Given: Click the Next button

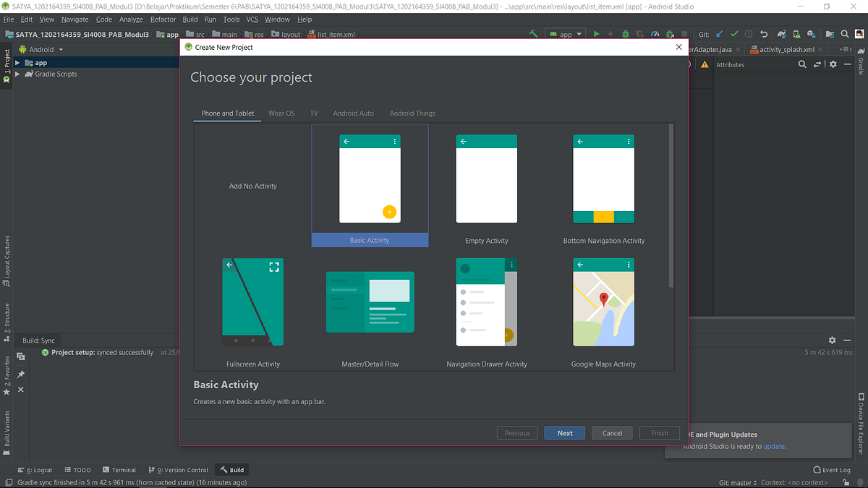Looking at the screenshot, I should (x=564, y=432).
